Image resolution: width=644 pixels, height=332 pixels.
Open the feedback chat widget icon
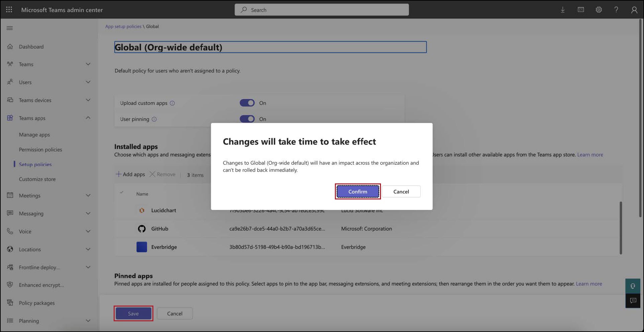pyautogui.click(x=633, y=301)
